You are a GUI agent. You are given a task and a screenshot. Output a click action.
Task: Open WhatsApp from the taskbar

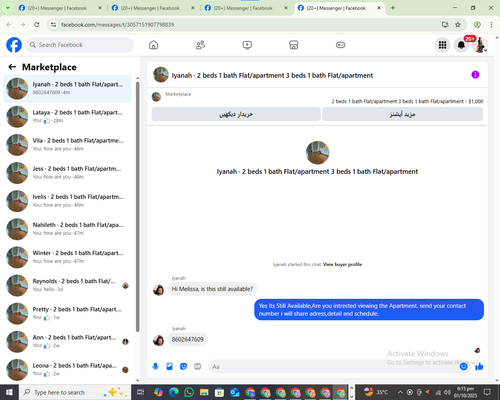pos(189,392)
